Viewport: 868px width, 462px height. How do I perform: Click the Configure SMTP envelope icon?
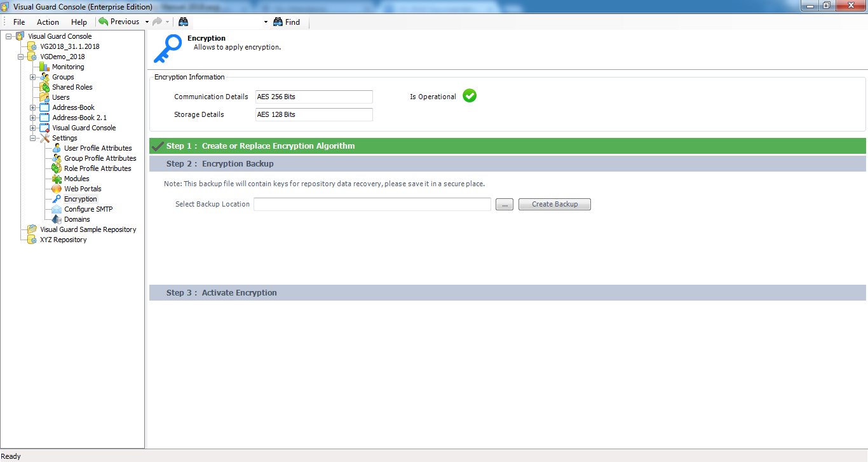click(x=57, y=209)
